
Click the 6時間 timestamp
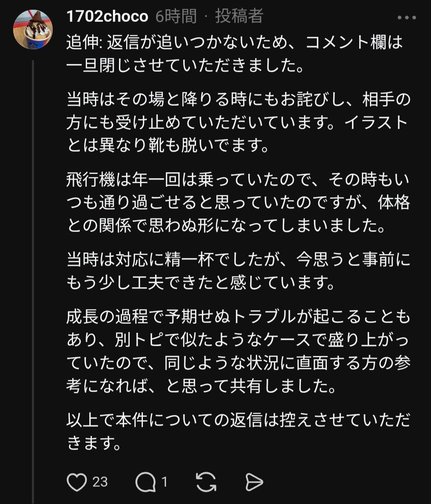(x=176, y=17)
